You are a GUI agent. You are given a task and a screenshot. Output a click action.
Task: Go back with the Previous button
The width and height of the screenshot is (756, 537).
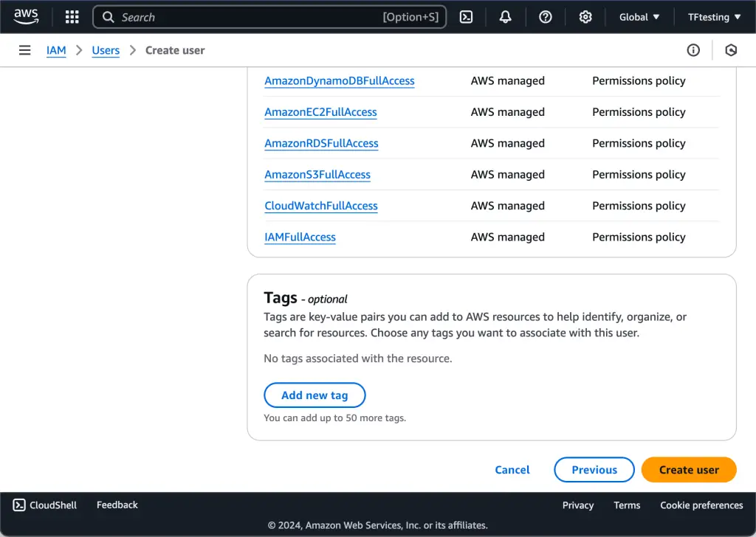coord(594,469)
